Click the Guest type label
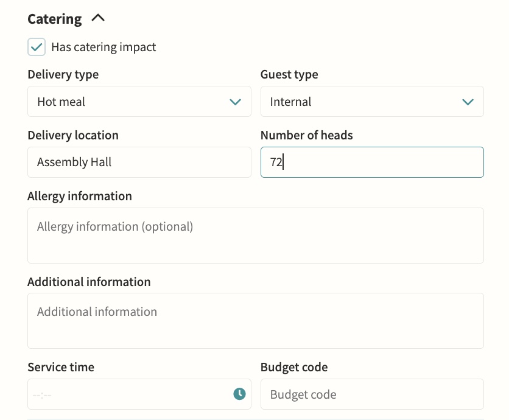Image resolution: width=509 pixels, height=420 pixels. (x=289, y=74)
